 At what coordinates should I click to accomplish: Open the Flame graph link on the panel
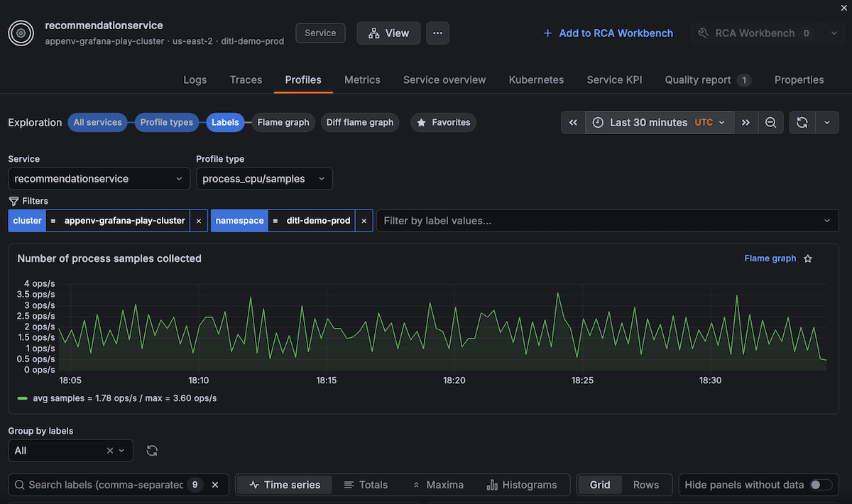pyautogui.click(x=770, y=258)
